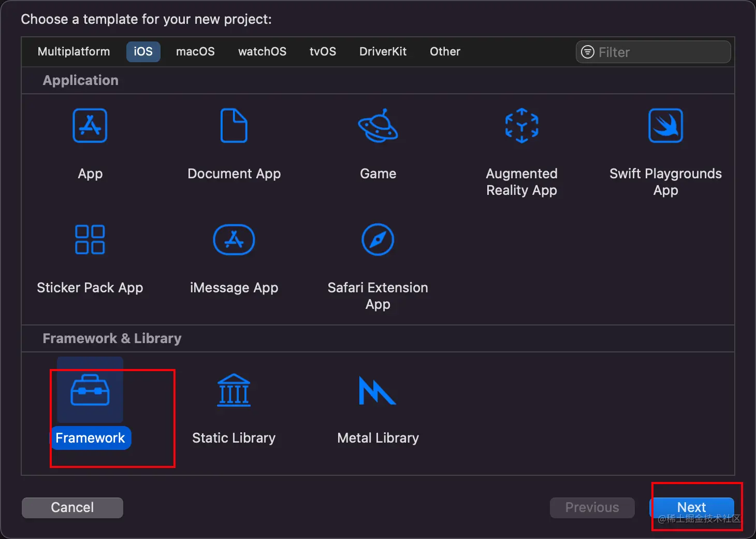Screen dimensions: 756x539
Task: Select the Sticker Pack App template icon
Action: tap(90, 239)
